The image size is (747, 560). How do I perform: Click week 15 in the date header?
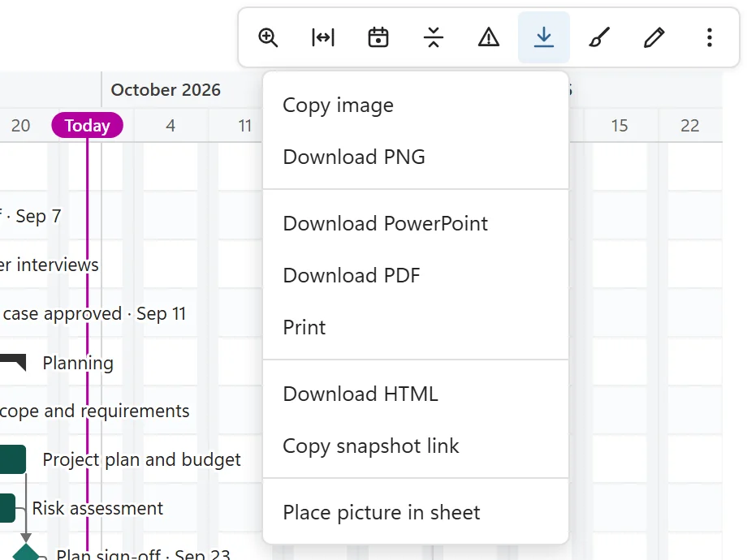pyautogui.click(x=620, y=126)
